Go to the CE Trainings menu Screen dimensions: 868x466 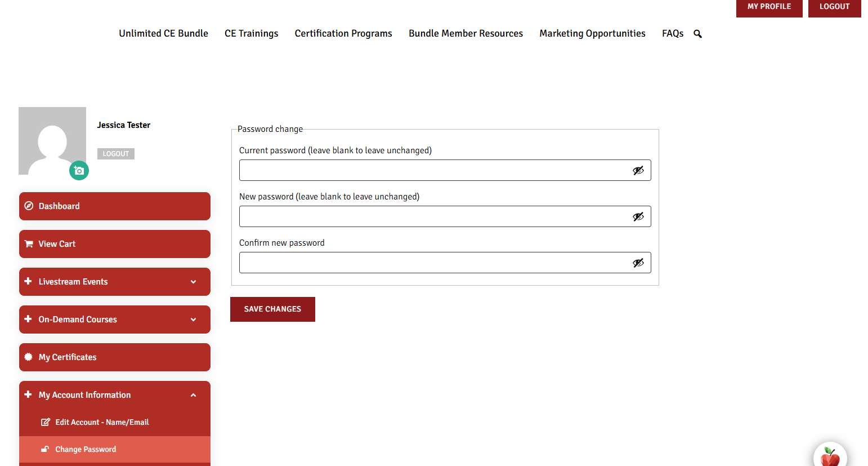251,34
